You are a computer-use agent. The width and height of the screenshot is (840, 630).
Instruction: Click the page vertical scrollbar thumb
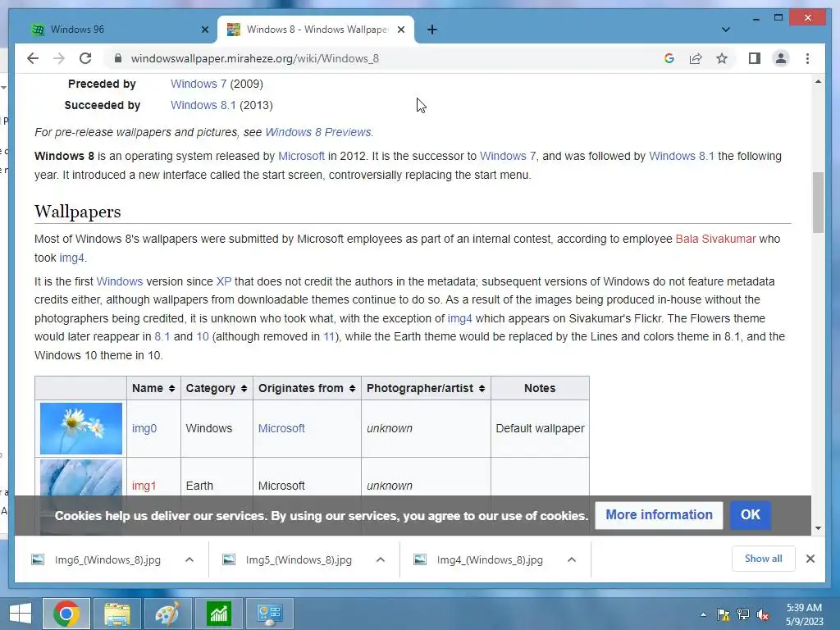click(x=818, y=203)
